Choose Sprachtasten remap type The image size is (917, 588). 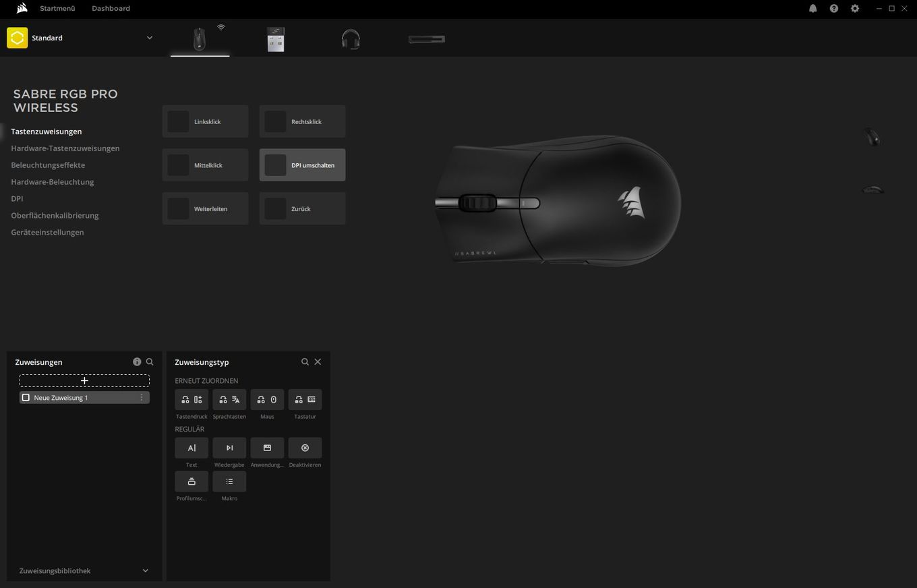click(x=229, y=399)
